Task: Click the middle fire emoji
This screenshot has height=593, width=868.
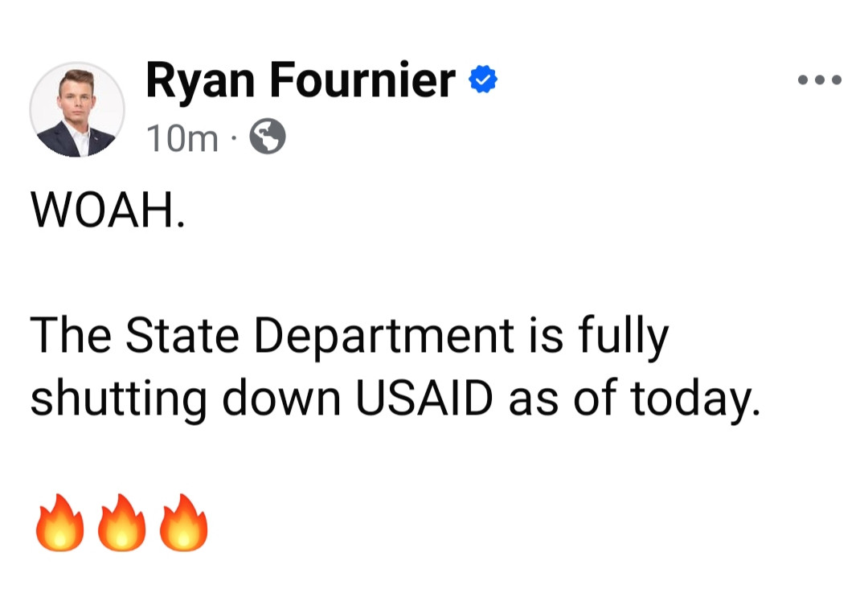Action: 121,523
